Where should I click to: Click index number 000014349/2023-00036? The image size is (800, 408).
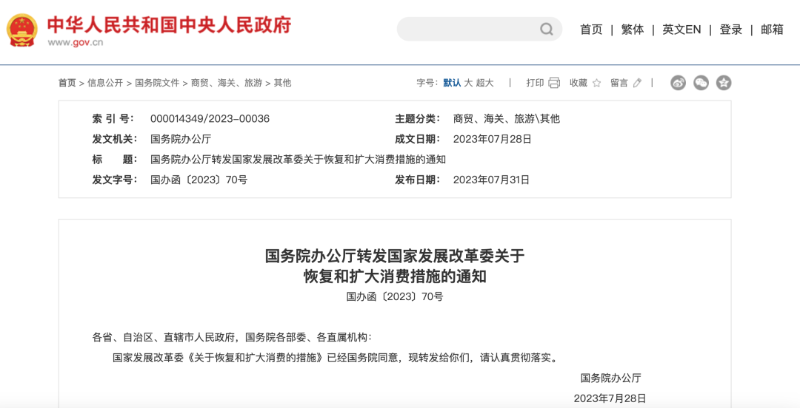coord(210,119)
